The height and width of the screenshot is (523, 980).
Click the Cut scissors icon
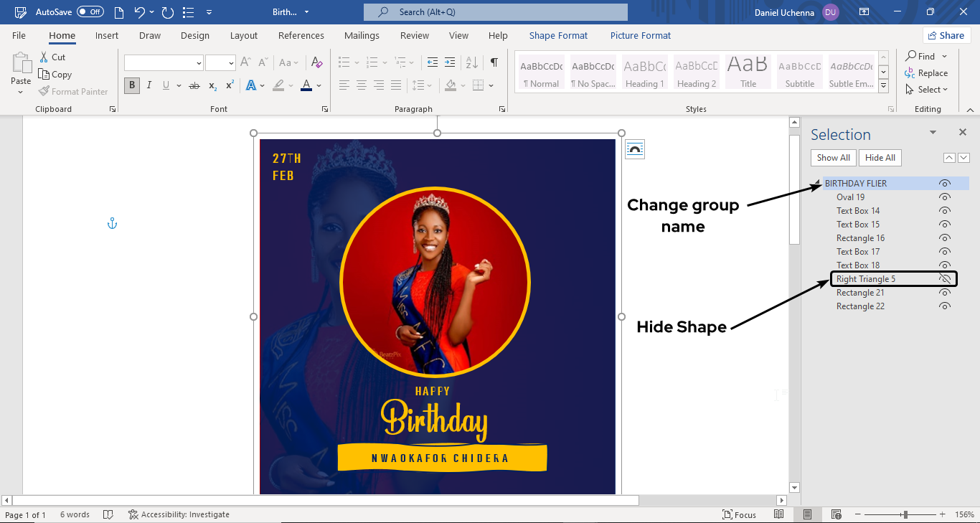43,57
